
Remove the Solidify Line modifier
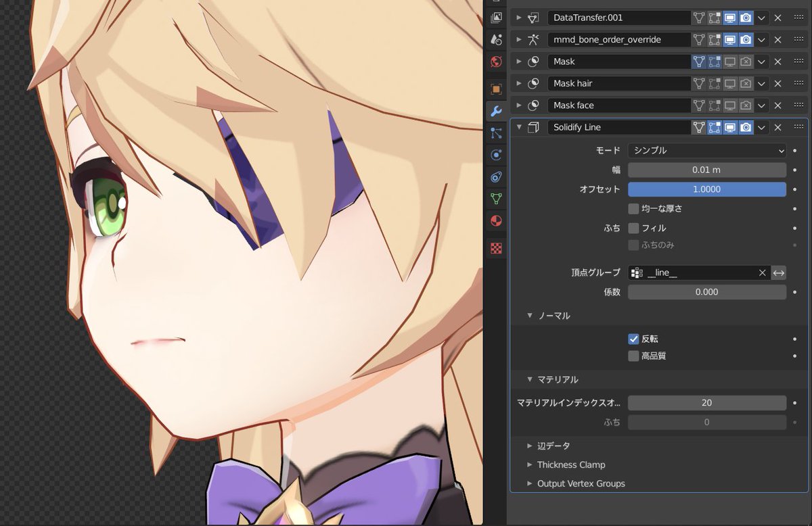click(x=778, y=127)
